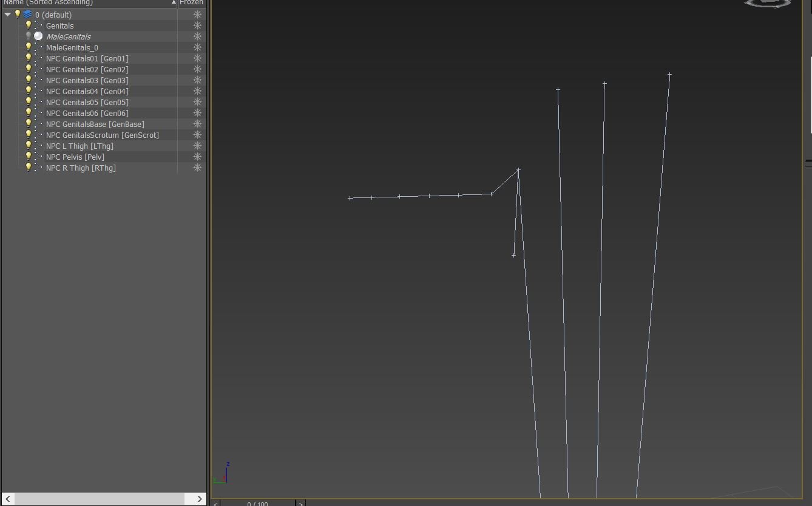Image resolution: width=812 pixels, height=506 pixels.
Task: Show the hidden MaleGenitals object via its bulb
Action: coord(28,36)
